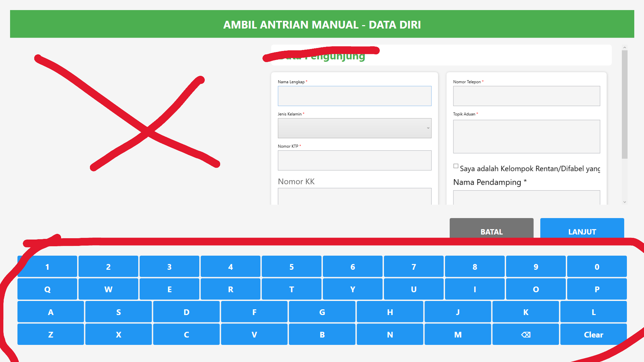Check the Kelompok Rentan/Difabel checkbox
This screenshot has height=362, width=644.
coord(456,166)
